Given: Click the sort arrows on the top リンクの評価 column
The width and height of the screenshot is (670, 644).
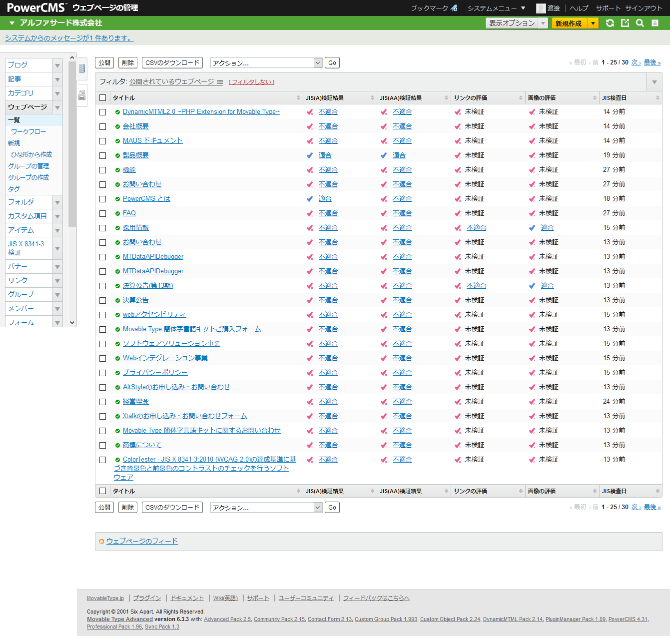Looking at the screenshot, I should (521, 98).
